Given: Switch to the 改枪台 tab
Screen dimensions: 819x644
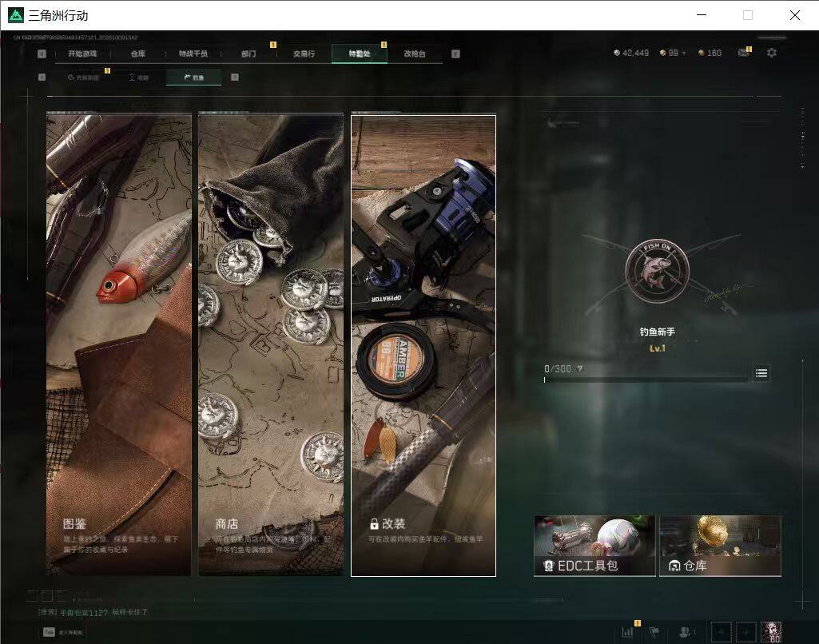Looking at the screenshot, I should coord(415,54).
